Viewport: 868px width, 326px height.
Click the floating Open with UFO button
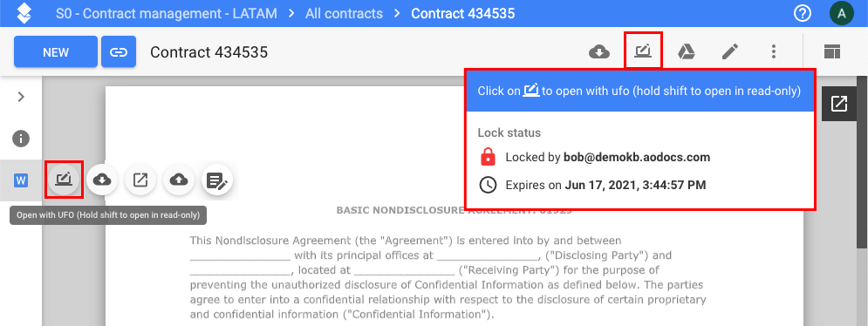65,180
